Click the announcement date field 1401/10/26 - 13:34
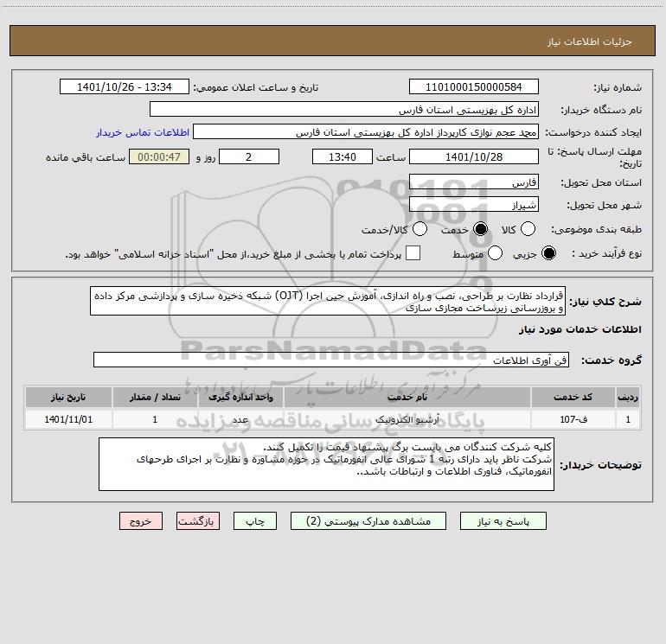Viewport: 666px width, 644px height. pyautogui.click(x=125, y=87)
